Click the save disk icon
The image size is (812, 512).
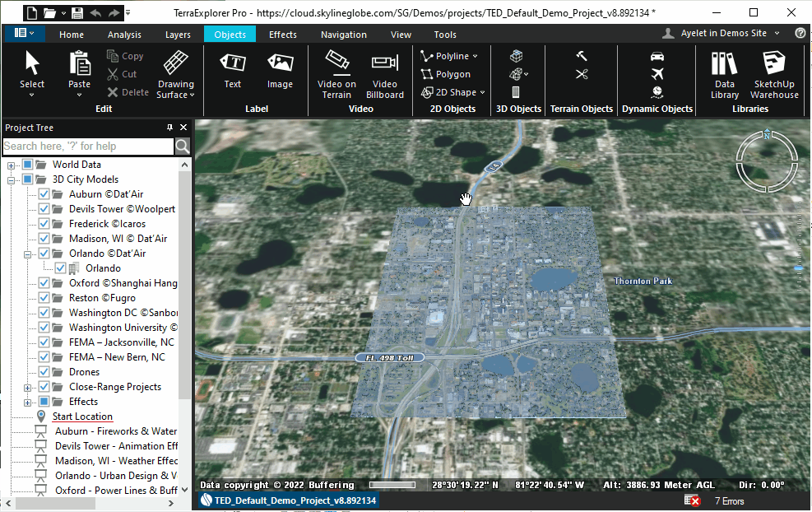[77, 12]
